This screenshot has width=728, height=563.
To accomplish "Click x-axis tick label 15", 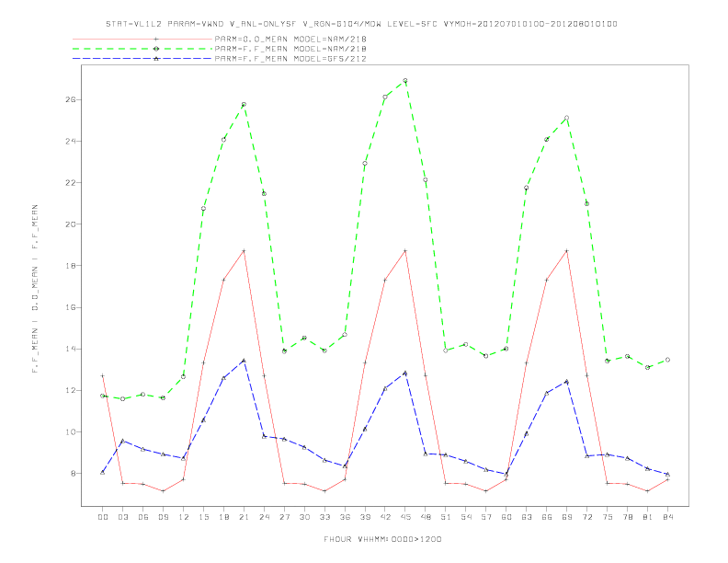I will 203,517.
